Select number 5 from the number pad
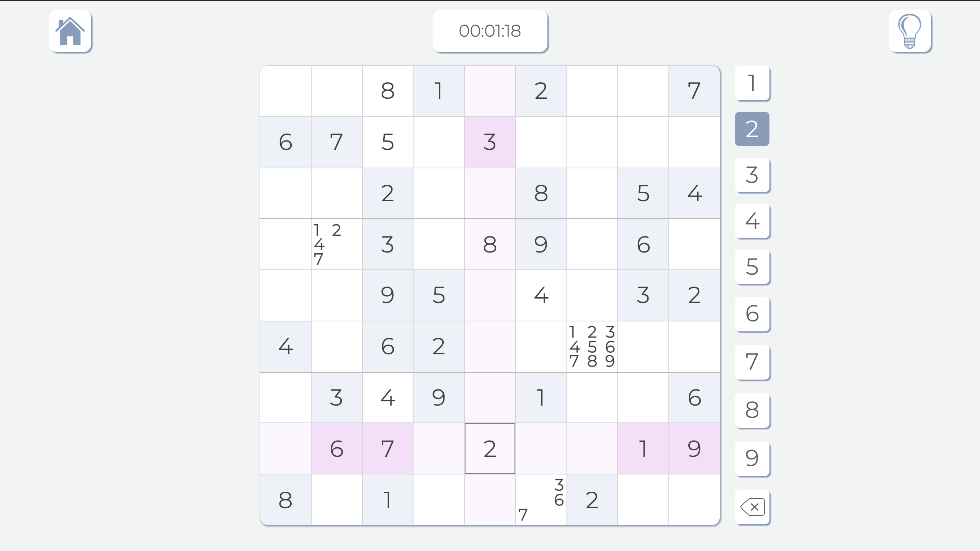Screen dimensions: 980x551 click(752, 268)
